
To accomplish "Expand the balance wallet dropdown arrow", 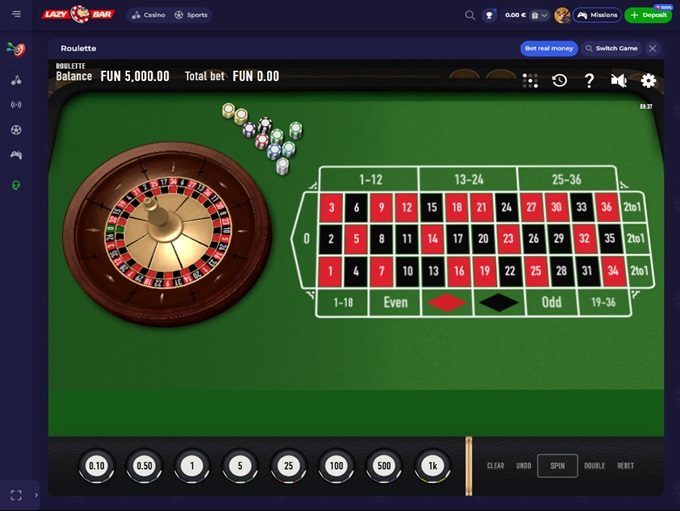I will [x=544, y=15].
